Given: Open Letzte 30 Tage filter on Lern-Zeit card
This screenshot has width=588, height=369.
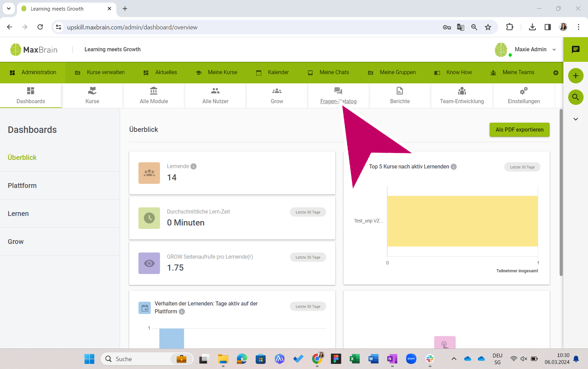Looking at the screenshot, I should tap(308, 212).
